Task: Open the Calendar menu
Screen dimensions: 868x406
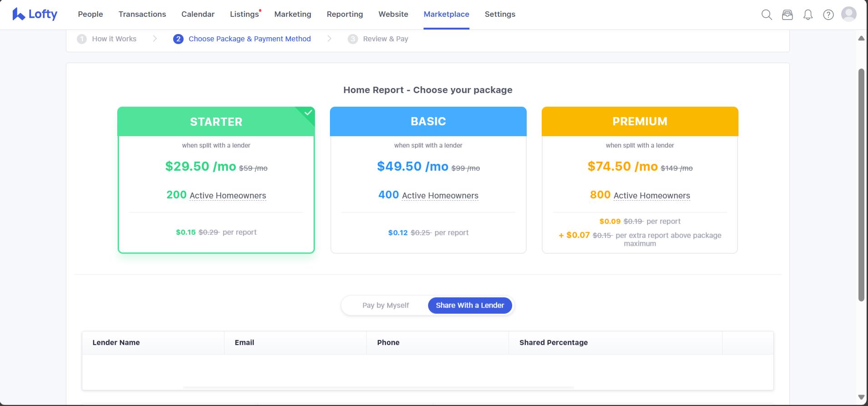Action: tap(198, 14)
